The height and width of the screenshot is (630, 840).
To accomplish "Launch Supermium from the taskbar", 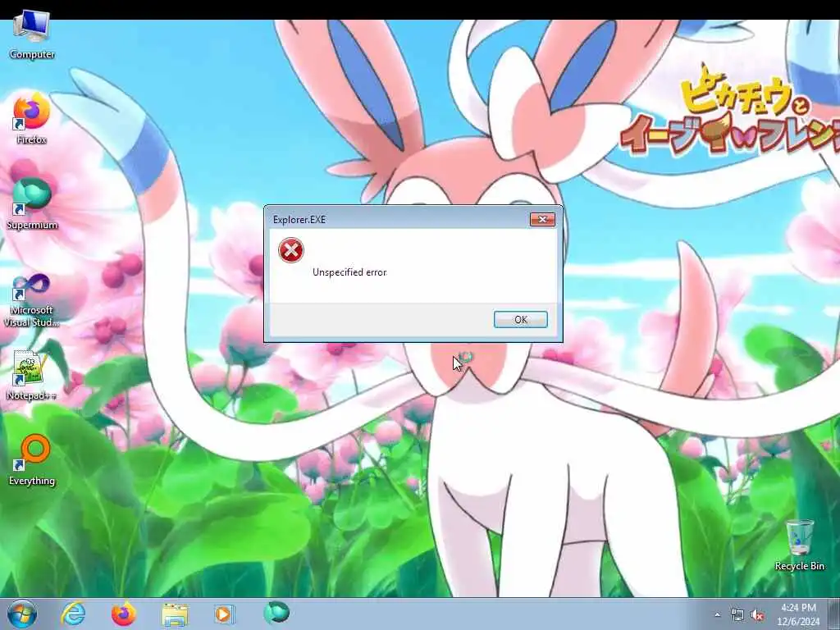I will (276, 613).
